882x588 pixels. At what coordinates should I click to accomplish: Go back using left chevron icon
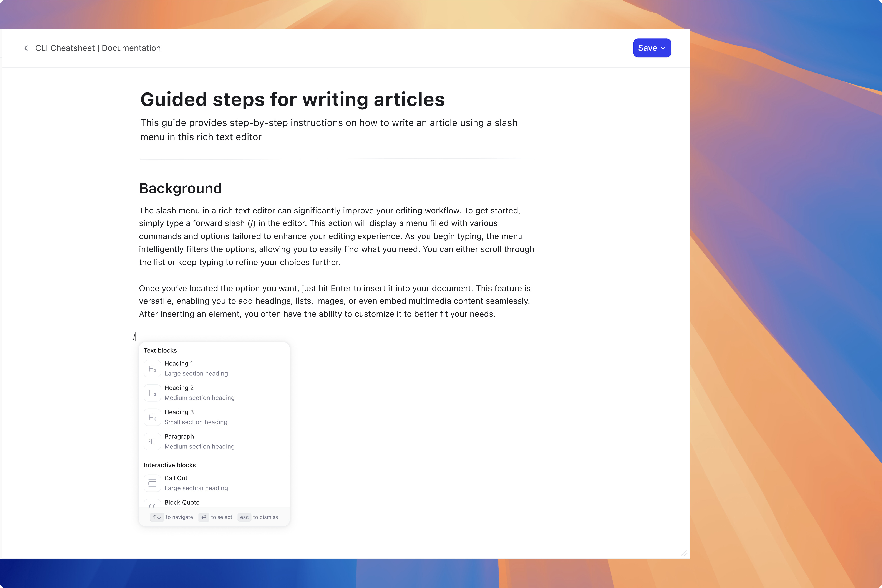(26, 48)
